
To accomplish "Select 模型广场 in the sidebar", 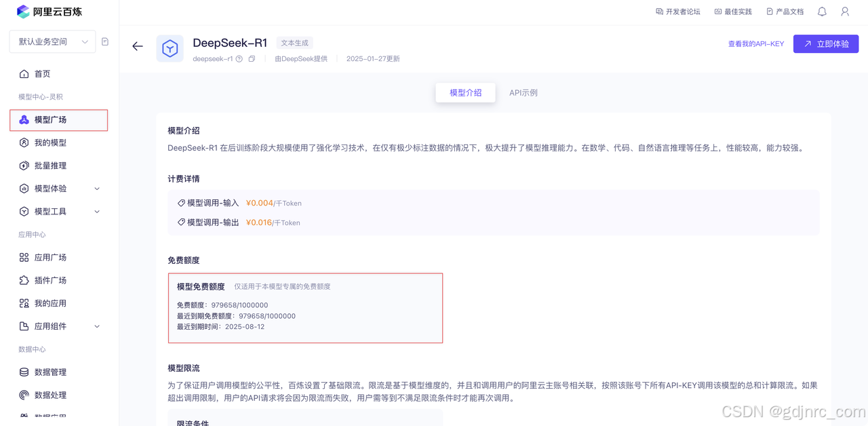I will tap(58, 120).
